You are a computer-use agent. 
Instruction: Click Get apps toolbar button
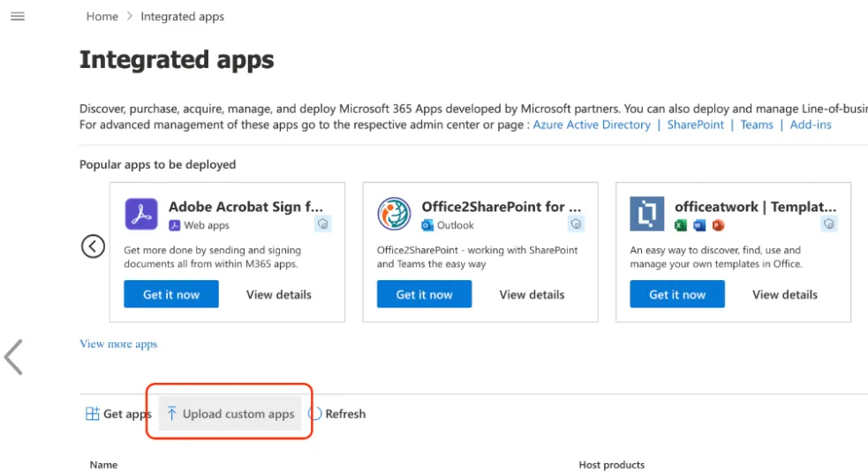click(118, 414)
